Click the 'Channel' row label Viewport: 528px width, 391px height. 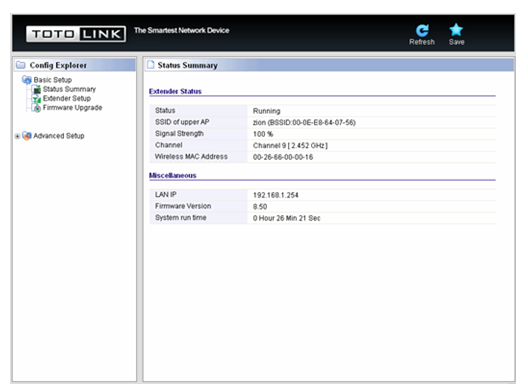pyautogui.click(x=168, y=145)
